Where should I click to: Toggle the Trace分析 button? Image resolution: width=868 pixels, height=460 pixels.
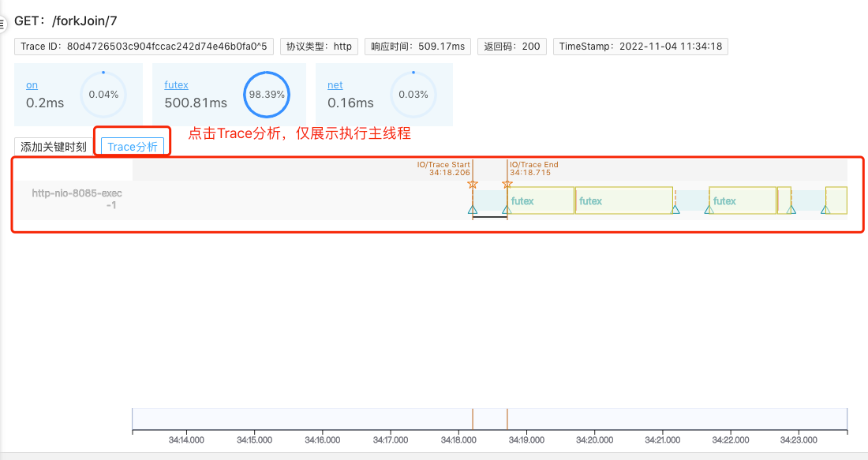[x=133, y=147]
